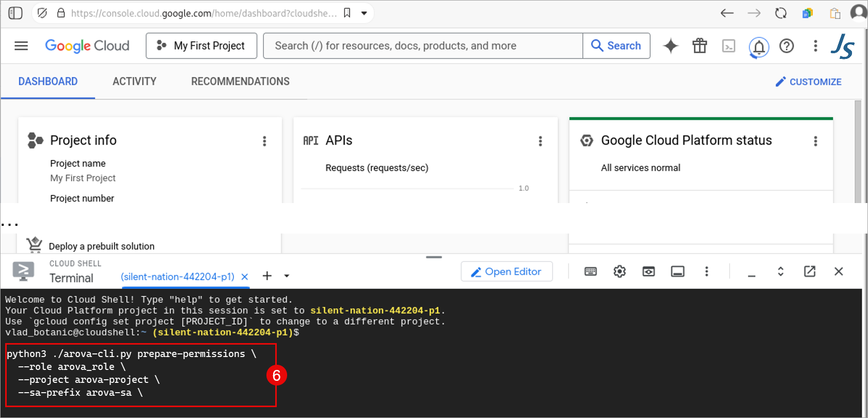The image size is (868, 418).
Task: Switch to the DASHBOARD tab
Action: coord(48,82)
